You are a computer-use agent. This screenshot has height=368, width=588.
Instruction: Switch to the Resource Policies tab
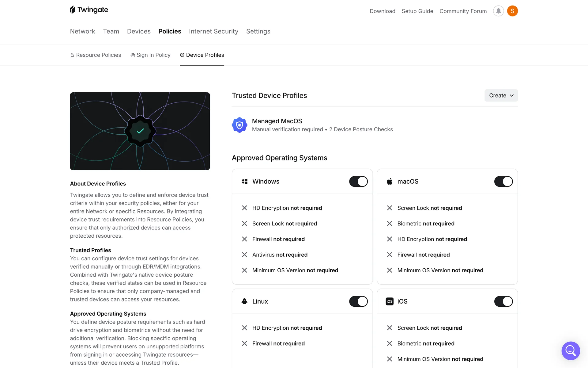click(x=96, y=55)
